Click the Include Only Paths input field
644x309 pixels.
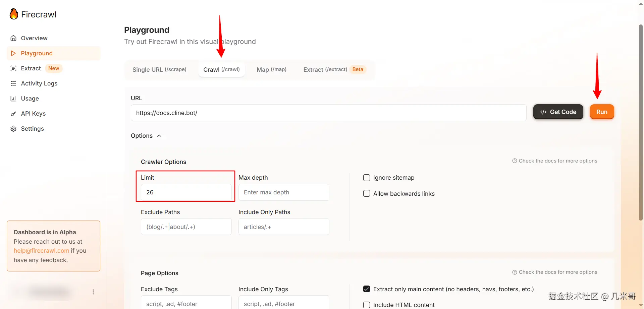point(284,227)
